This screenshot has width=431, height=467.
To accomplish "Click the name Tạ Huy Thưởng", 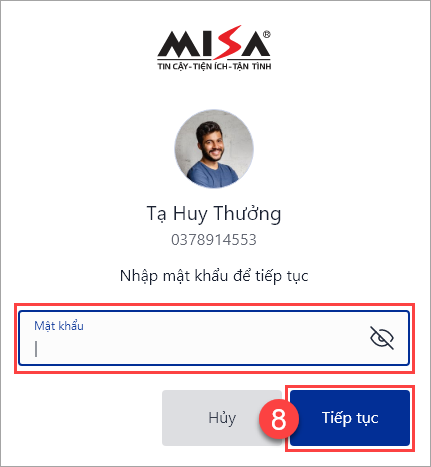I will coord(214,213).
